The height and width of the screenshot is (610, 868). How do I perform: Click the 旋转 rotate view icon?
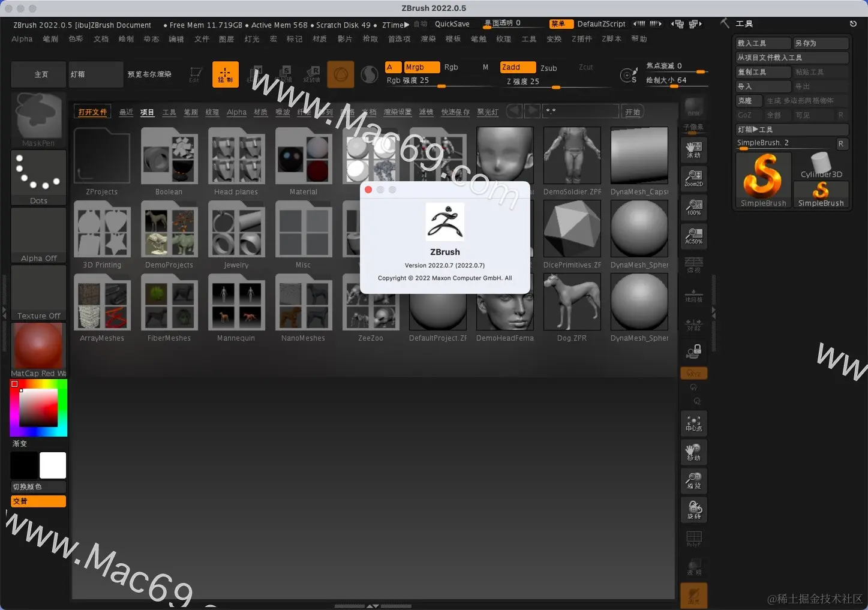click(x=694, y=509)
